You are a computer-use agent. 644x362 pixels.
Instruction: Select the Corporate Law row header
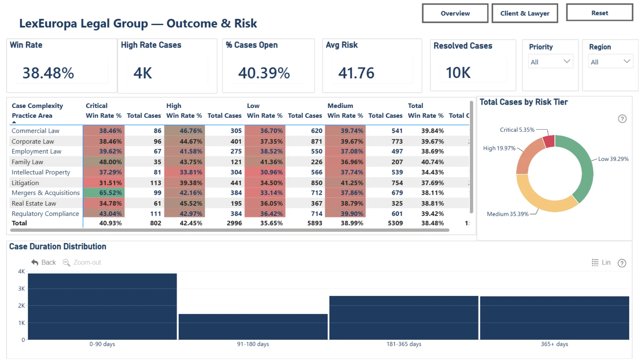[x=33, y=141]
